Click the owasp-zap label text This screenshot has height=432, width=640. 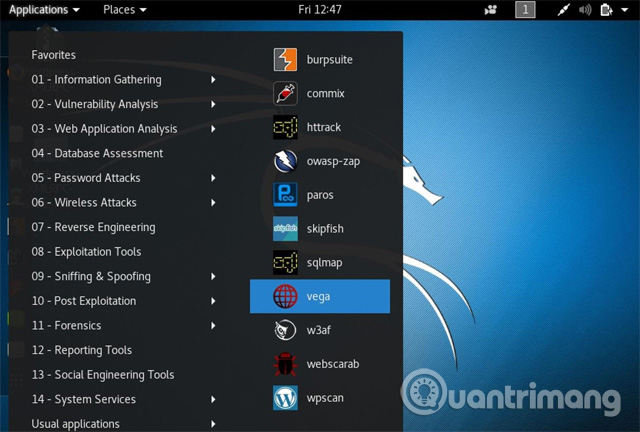[x=333, y=161]
